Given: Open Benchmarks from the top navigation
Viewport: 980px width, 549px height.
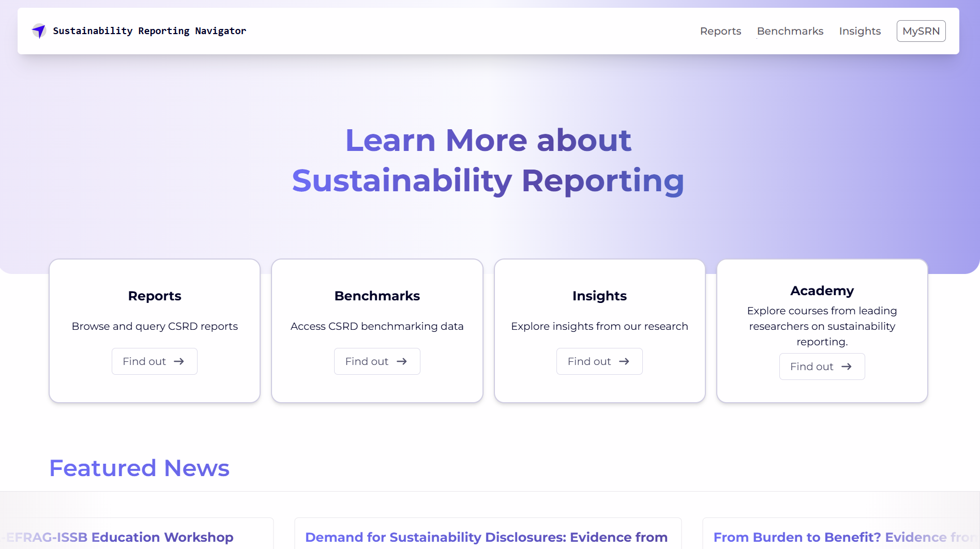Looking at the screenshot, I should point(790,31).
